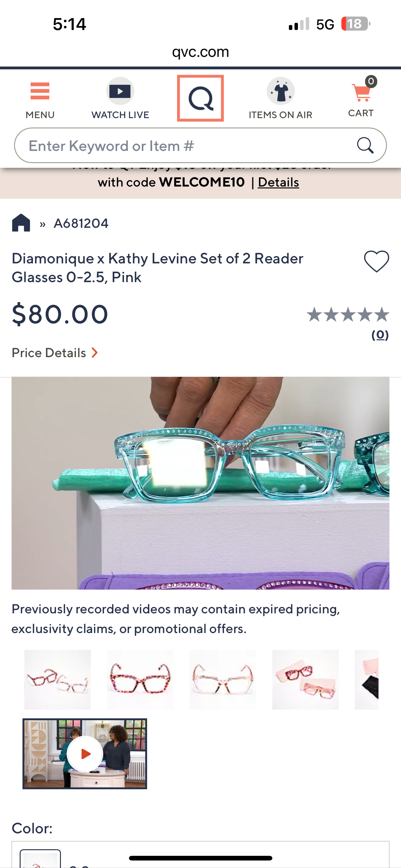Image resolution: width=401 pixels, height=868 pixels.
Task: Tap the qvc.com address bar
Action: coord(200,52)
